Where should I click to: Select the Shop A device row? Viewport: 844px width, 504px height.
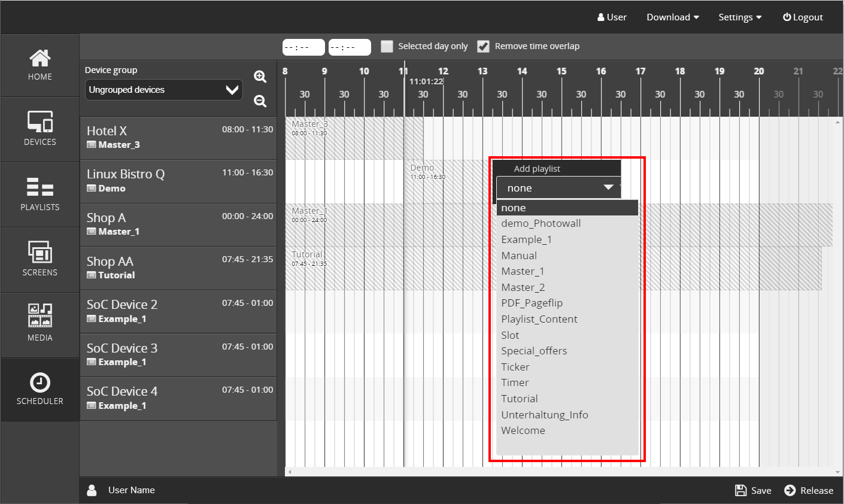pyautogui.click(x=178, y=224)
